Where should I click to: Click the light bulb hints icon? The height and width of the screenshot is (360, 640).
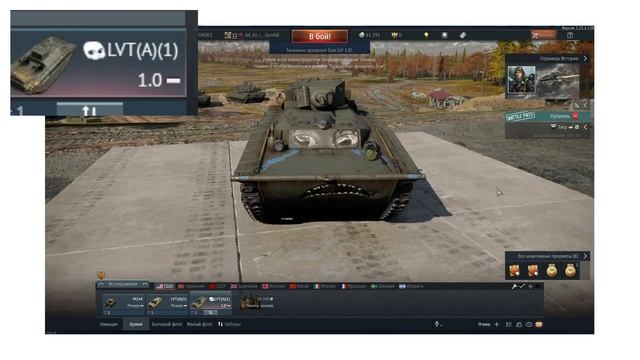point(426,36)
